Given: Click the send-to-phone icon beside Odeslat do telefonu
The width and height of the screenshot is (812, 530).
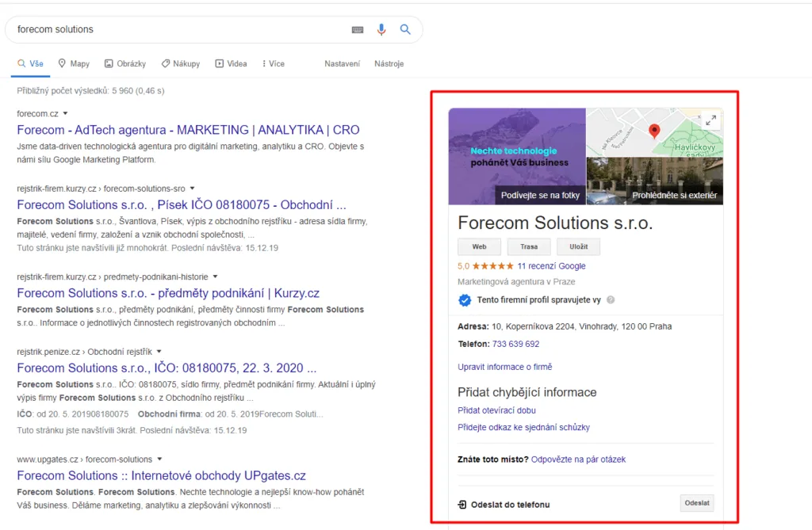Looking at the screenshot, I should [x=462, y=504].
